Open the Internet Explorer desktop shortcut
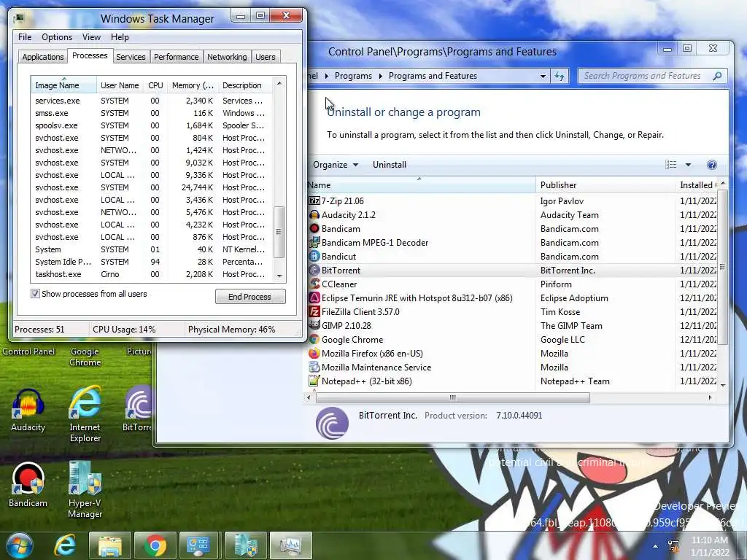747x560 pixels. (x=85, y=413)
